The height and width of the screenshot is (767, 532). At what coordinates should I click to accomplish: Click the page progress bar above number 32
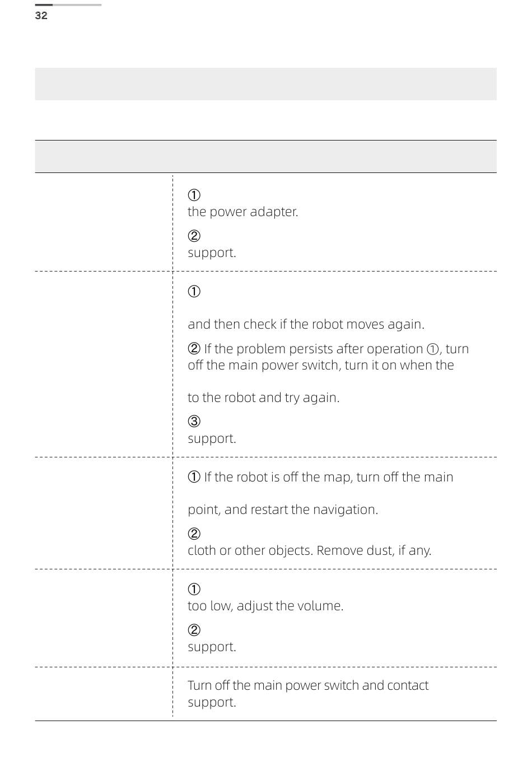point(68,5)
